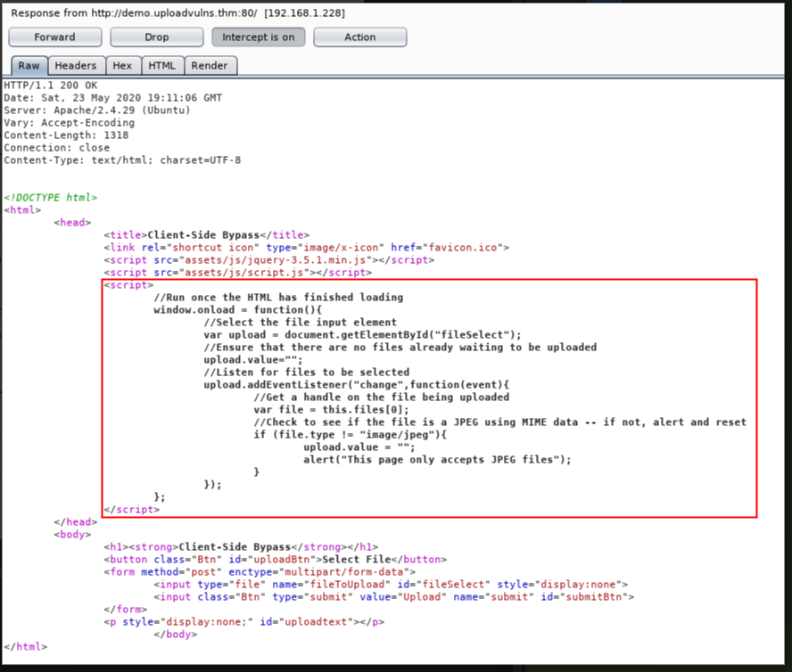Image resolution: width=792 pixels, height=672 pixels.
Task: Click the Content-Type text/html header
Action: click(122, 160)
